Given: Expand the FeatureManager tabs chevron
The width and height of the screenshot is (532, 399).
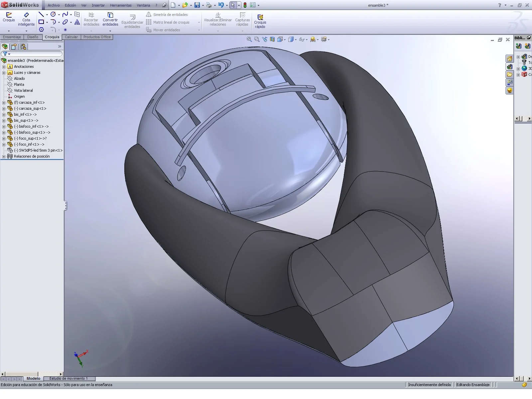Looking at the screenshot, I should [x=60, y=46].
